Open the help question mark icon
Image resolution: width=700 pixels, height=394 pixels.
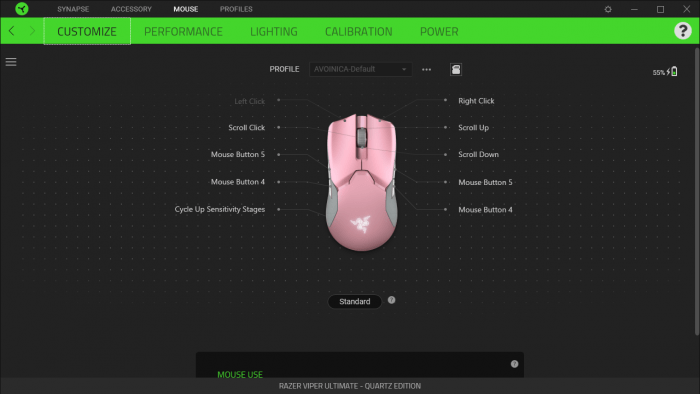(x=683, y=31)
